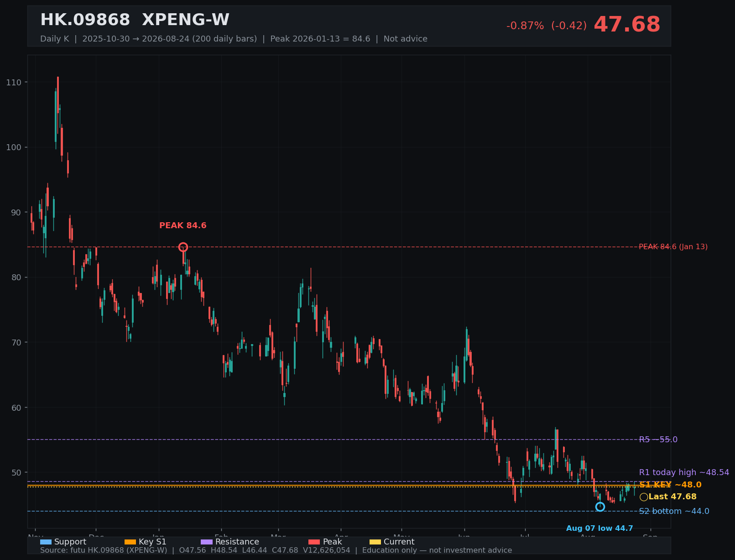Click the 60 y-axis tick label
Viewport: 735px width, 560px height.
pos(16,408)
